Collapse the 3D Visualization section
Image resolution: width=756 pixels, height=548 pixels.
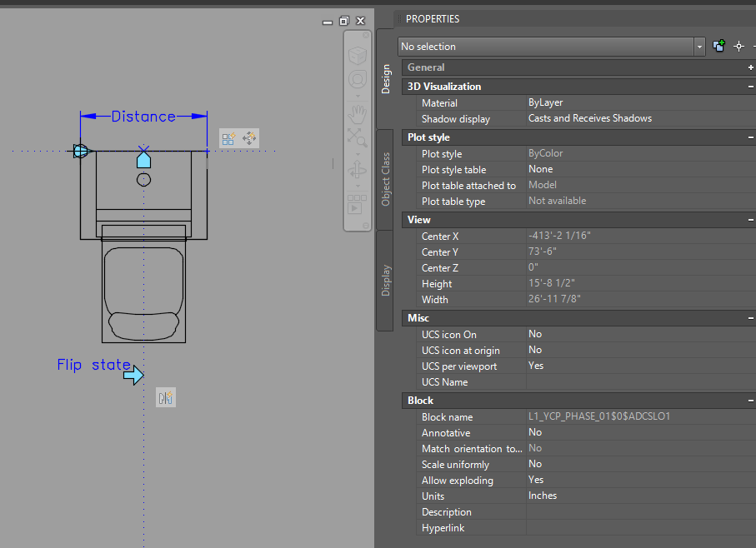[x=751, y=87]
